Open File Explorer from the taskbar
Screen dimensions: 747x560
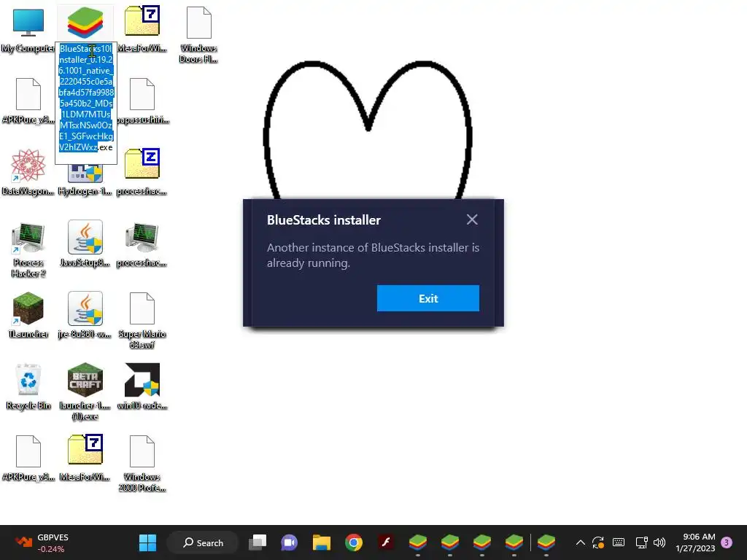pos(322,542)
